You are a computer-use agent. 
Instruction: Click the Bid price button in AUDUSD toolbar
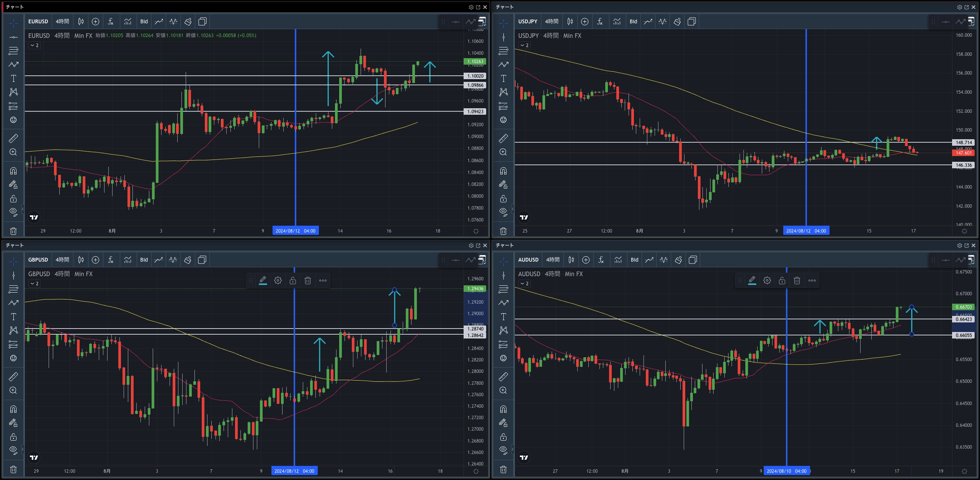coord(635,260)
